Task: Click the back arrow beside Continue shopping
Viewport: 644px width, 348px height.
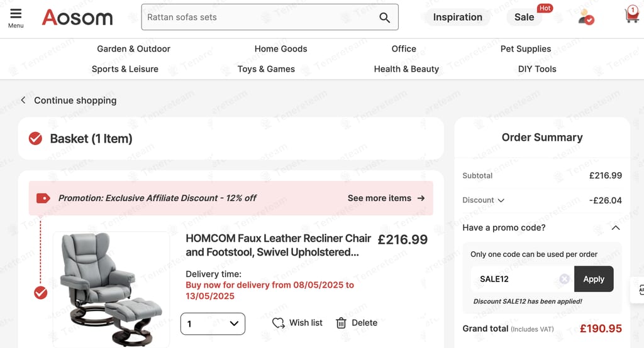Action: [23, 100]
